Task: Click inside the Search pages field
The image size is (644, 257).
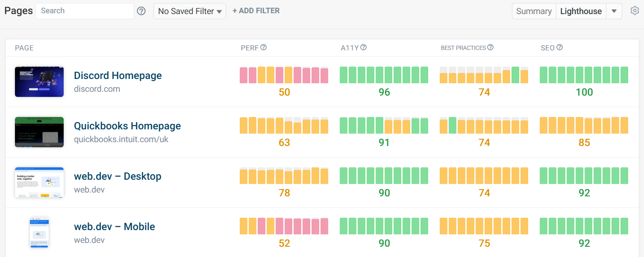Action: [85, 11]
